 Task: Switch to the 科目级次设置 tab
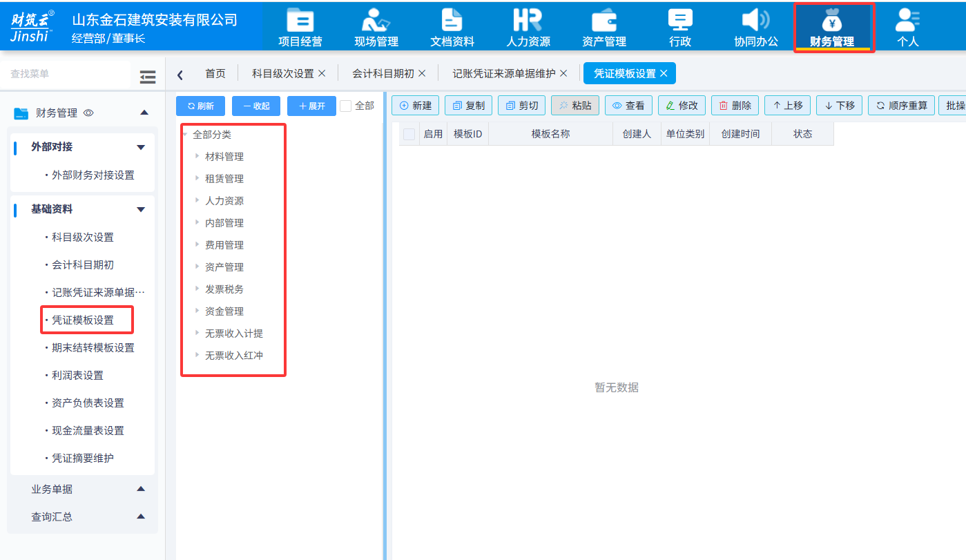pos(283,73)
